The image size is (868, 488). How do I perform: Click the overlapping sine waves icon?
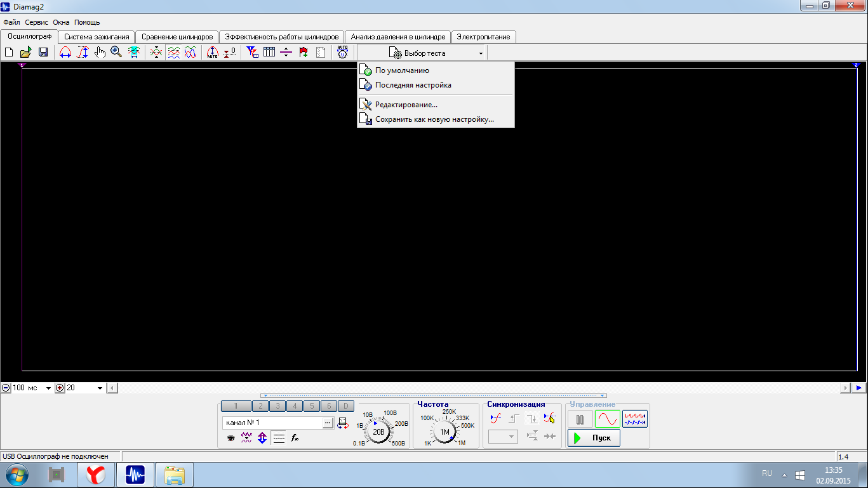190,53
